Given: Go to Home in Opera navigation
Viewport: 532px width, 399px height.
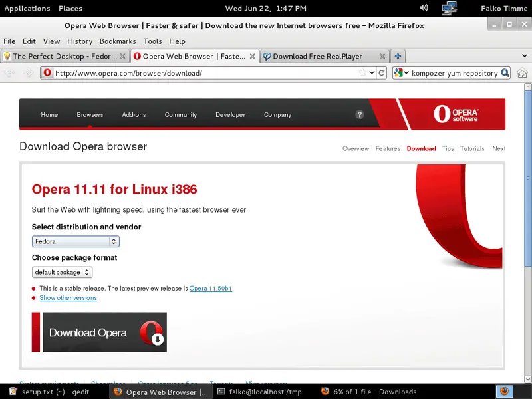Looking at the screenshot, I should (x=49, y=114).
